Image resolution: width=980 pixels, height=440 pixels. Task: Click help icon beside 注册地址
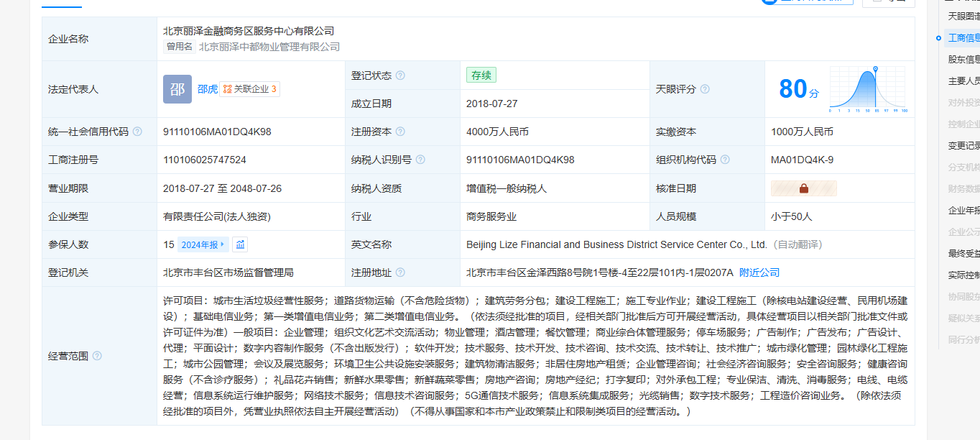pos(400,272)
